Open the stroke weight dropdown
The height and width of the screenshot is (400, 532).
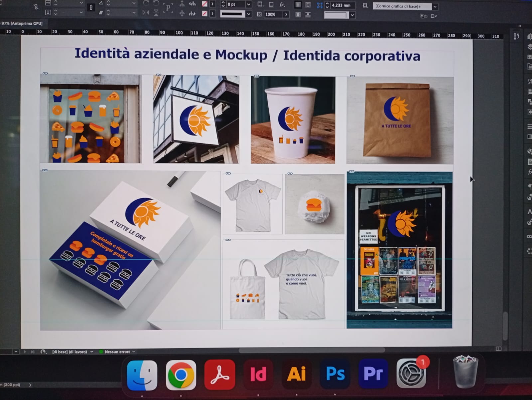coord(248,4)
